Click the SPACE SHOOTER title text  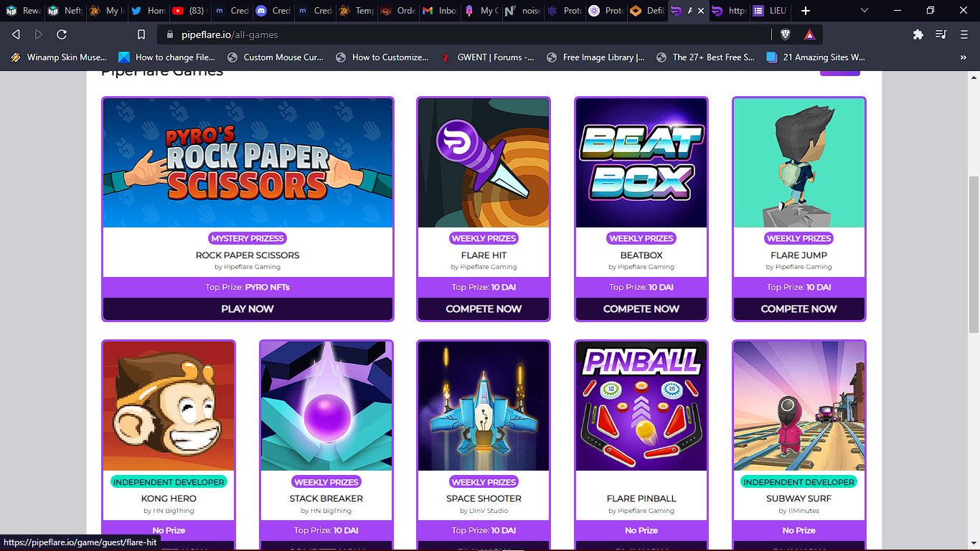coord(484,499)
